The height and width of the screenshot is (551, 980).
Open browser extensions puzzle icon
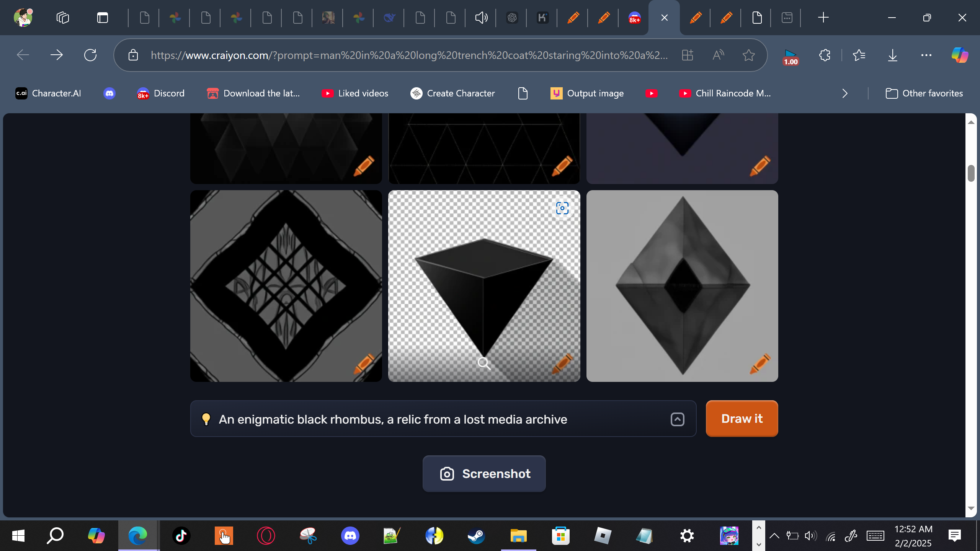coord(825,55)
